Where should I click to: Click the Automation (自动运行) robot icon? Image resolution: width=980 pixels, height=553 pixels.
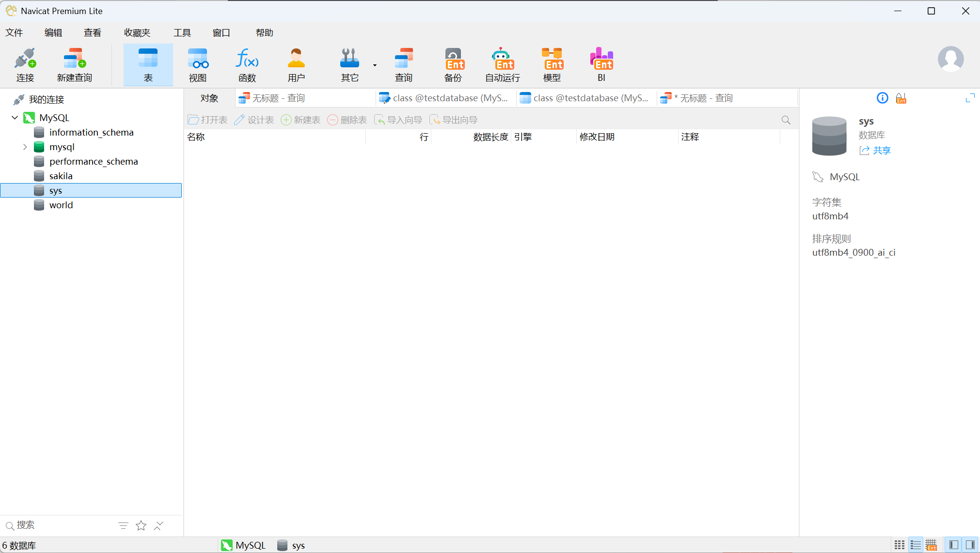tap(503, 64)
